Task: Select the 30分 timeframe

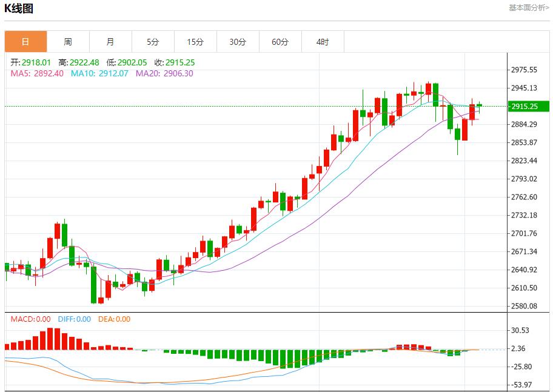Action: tap(238, 41)
